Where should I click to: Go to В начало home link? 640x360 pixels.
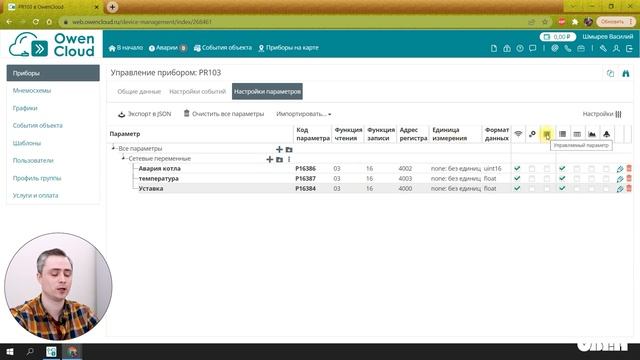[126, 48]
